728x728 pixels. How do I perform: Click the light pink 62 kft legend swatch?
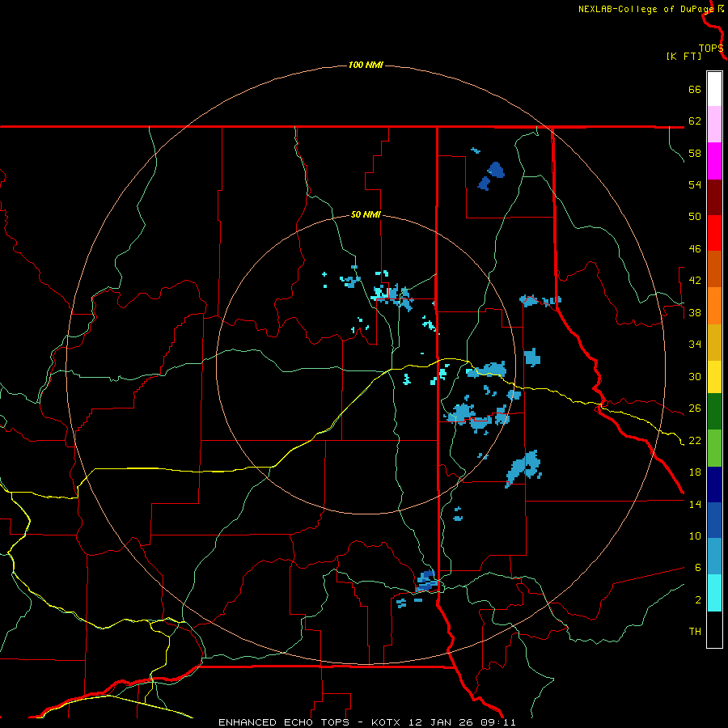[x=714, y=124]
